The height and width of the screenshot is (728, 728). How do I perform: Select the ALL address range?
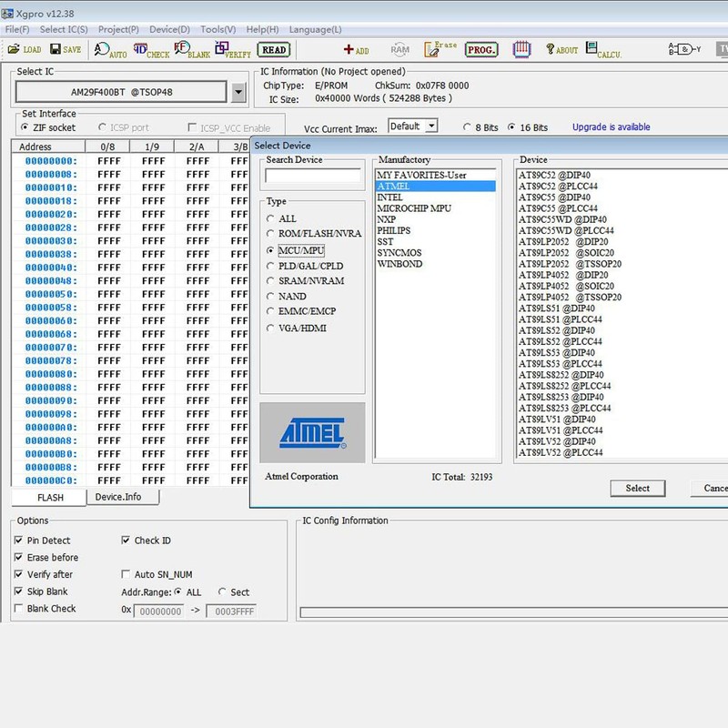[x=187, y=592]
